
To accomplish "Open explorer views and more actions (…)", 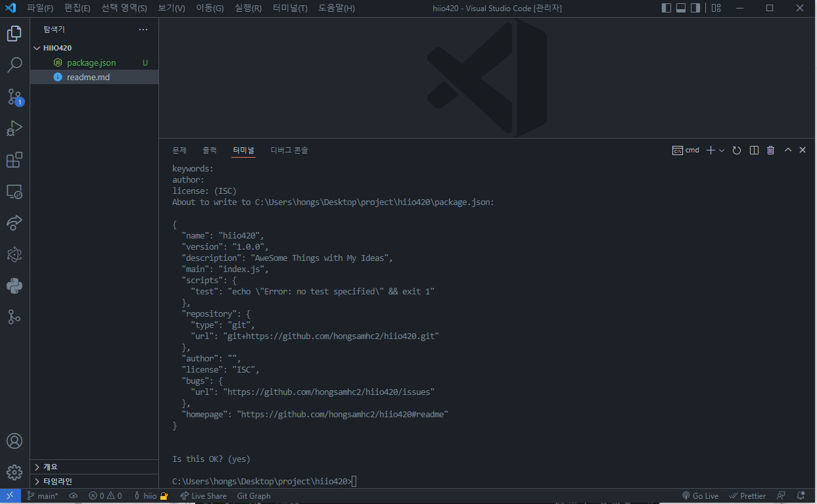I will pyautogui.click(x=143, y=30).
